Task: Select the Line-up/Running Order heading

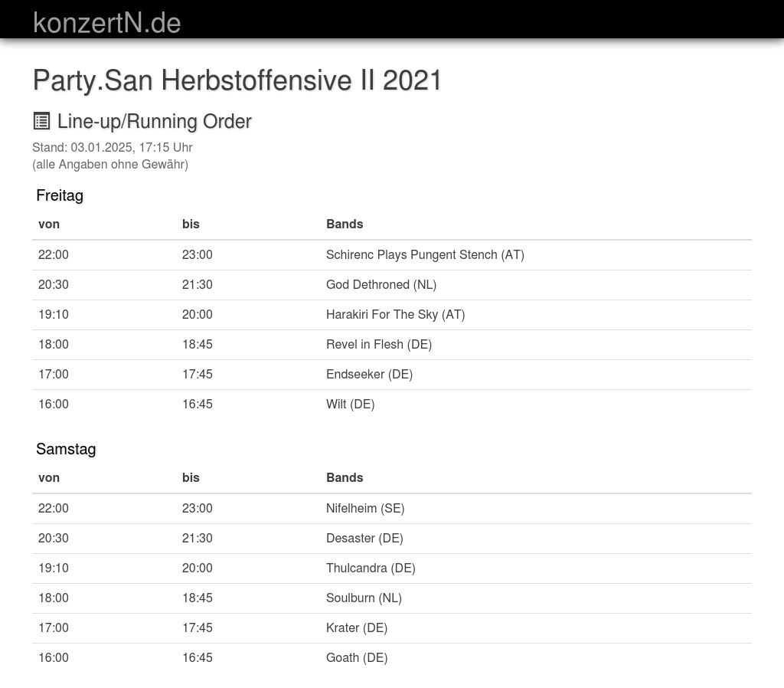Action: (154, 121)
